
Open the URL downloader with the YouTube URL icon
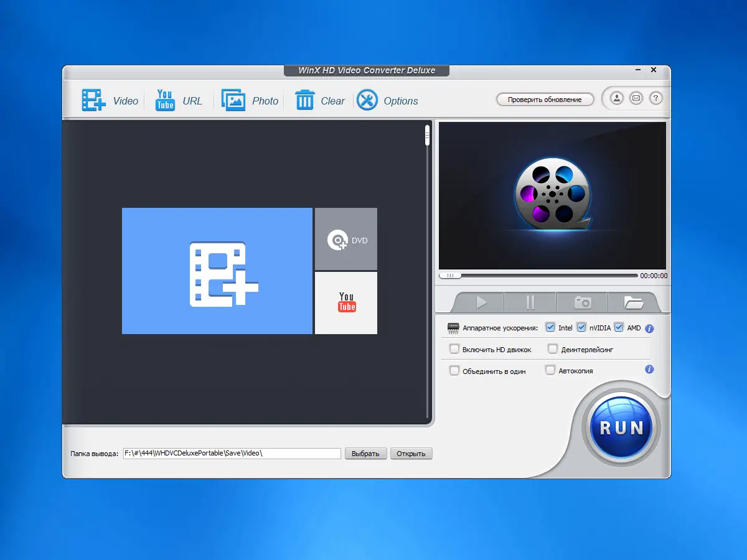(x=164, y=100)
